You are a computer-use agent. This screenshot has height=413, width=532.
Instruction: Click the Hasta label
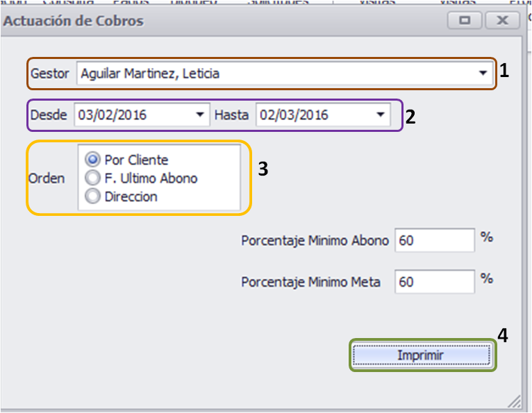point(231,115)
